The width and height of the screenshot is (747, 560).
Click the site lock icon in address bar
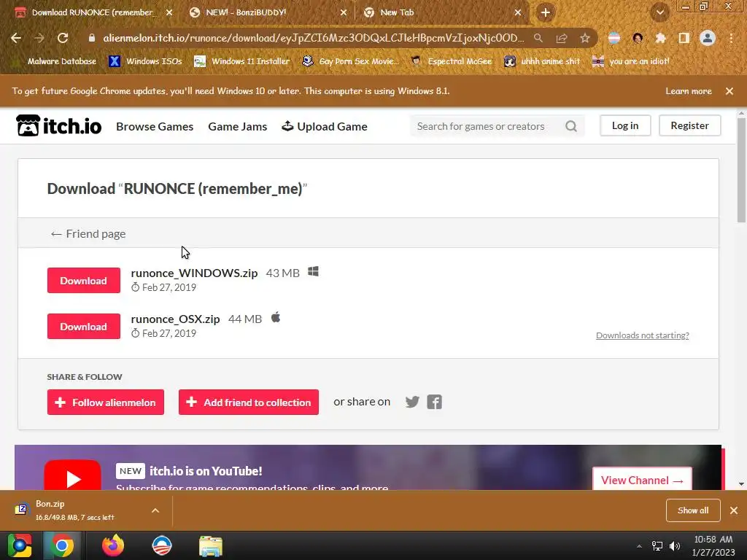coord(92,38)
